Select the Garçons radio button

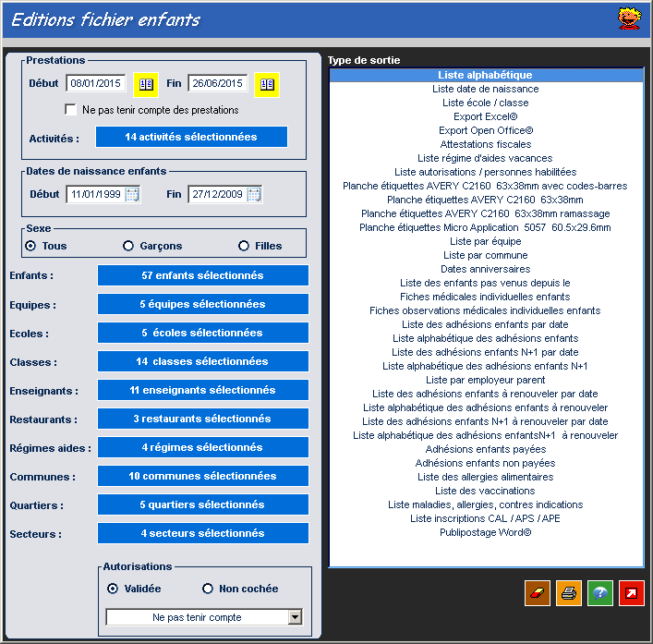tap(128, 246)
